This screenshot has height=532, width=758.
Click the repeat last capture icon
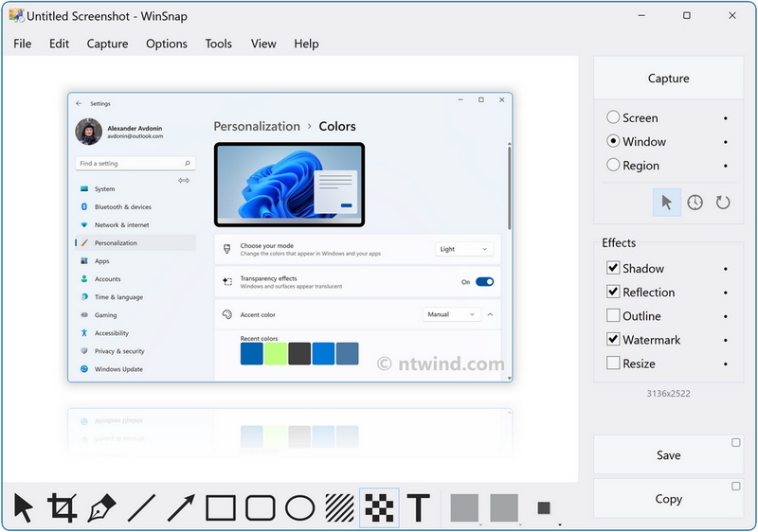pos(723,203)
